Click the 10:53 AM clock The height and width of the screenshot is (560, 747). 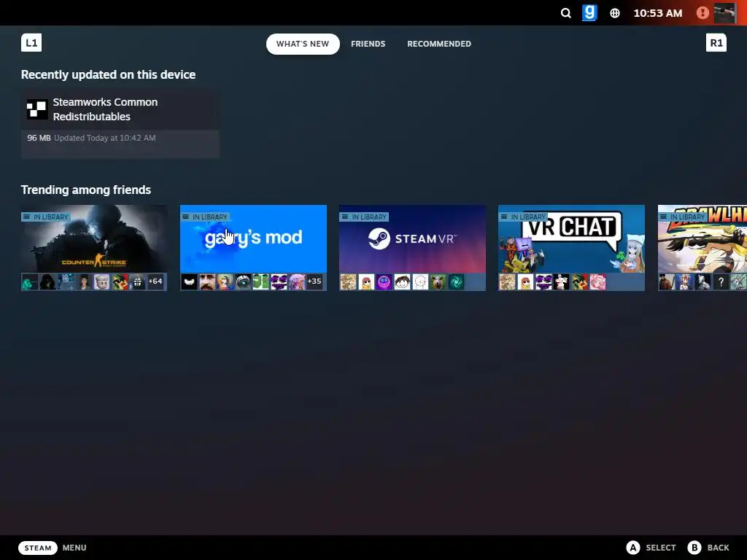point(658,13)
